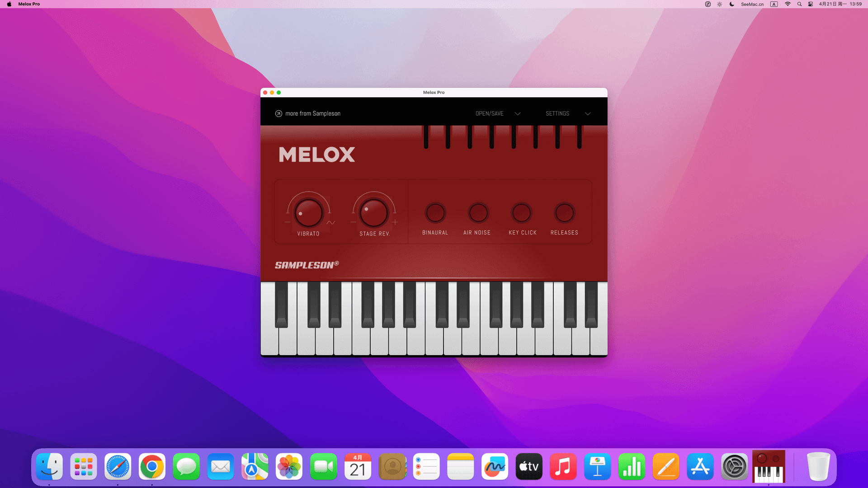Open Keynote from the Dock
This screenshot has width=868, height=488.
598,466
